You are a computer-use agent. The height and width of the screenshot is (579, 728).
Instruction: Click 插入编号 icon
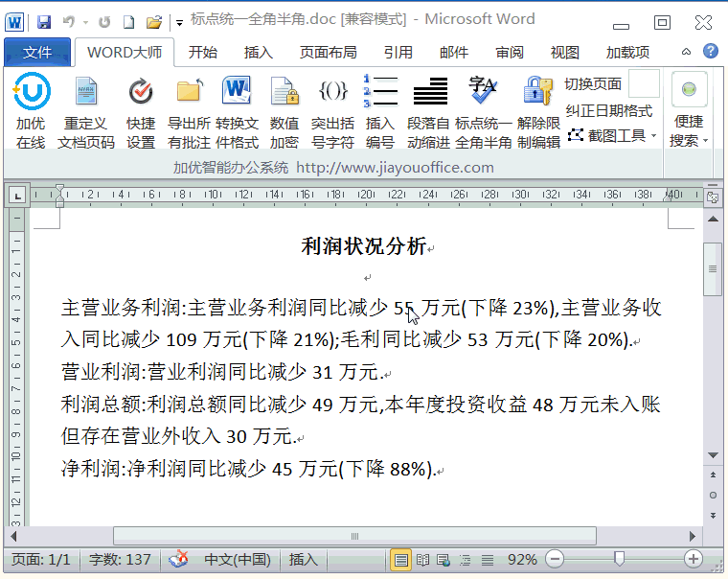click(380, 111)
